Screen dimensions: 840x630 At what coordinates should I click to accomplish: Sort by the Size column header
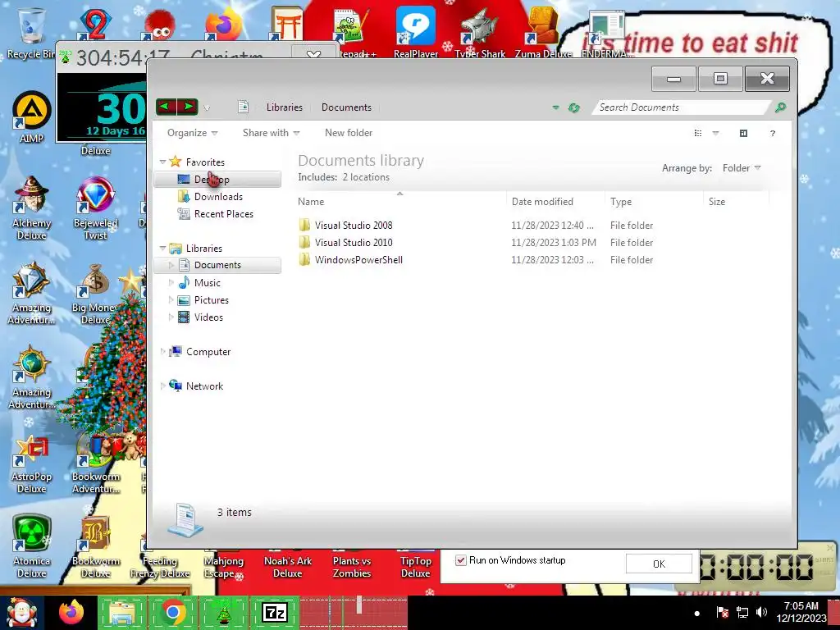736,202
